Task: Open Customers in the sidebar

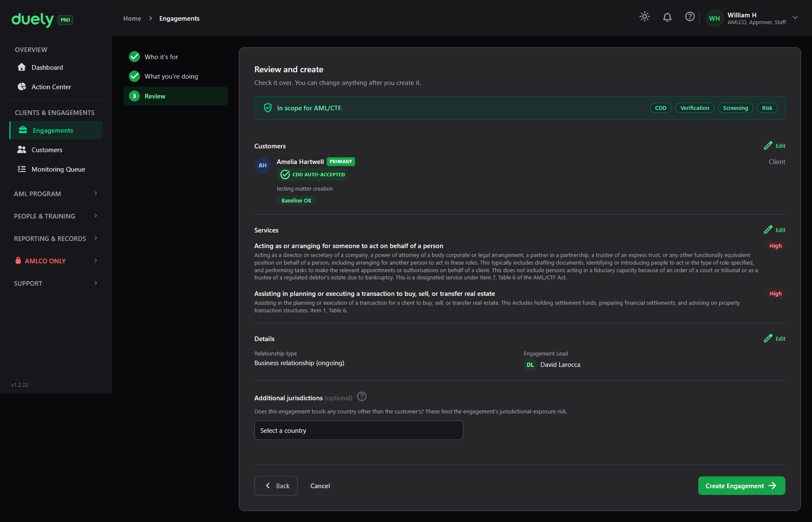Action: pos(56,150)
